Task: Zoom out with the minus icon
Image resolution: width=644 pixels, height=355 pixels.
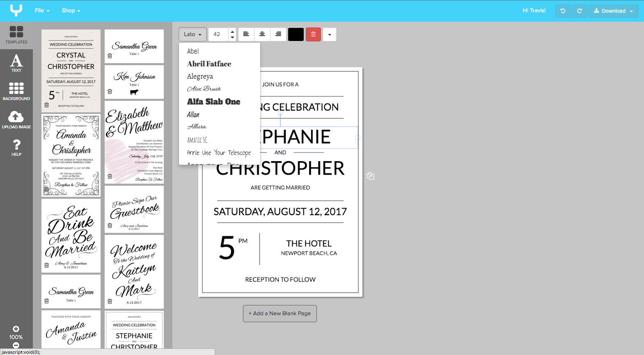Action: pyautogui.click(x=16, y=345)
